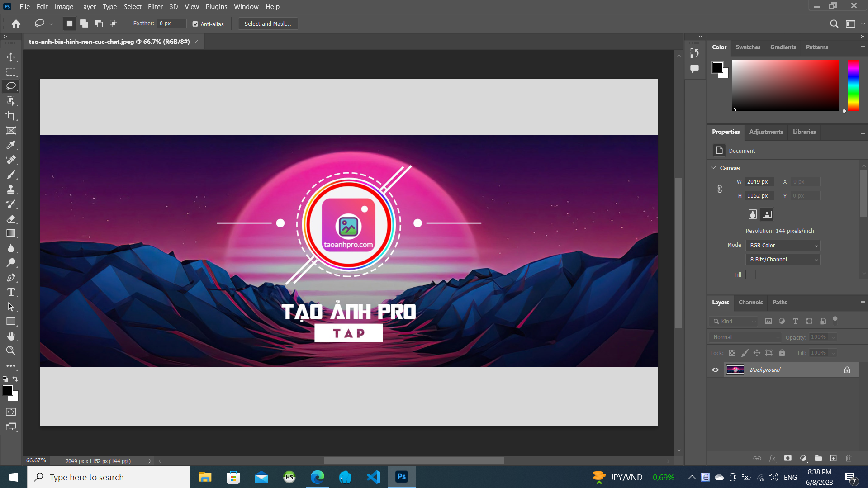Open the Edit Toolbar three-dots menu
The image size is (868, 488).
click(11, 366)
